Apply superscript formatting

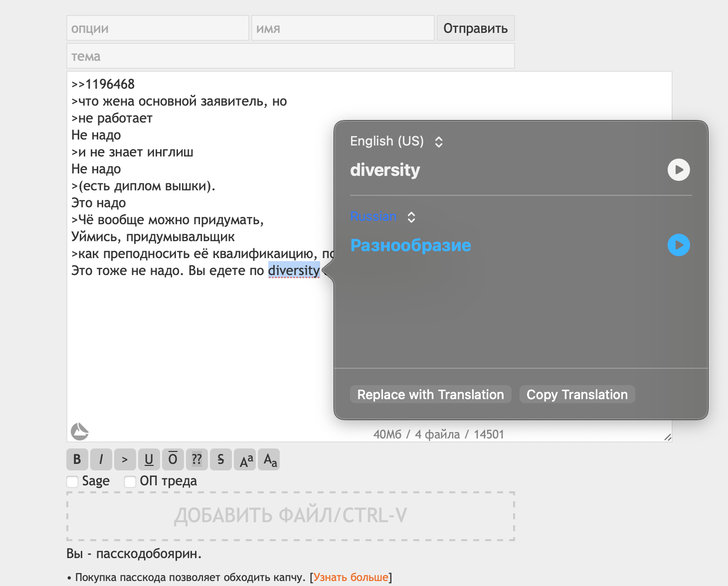245,459
